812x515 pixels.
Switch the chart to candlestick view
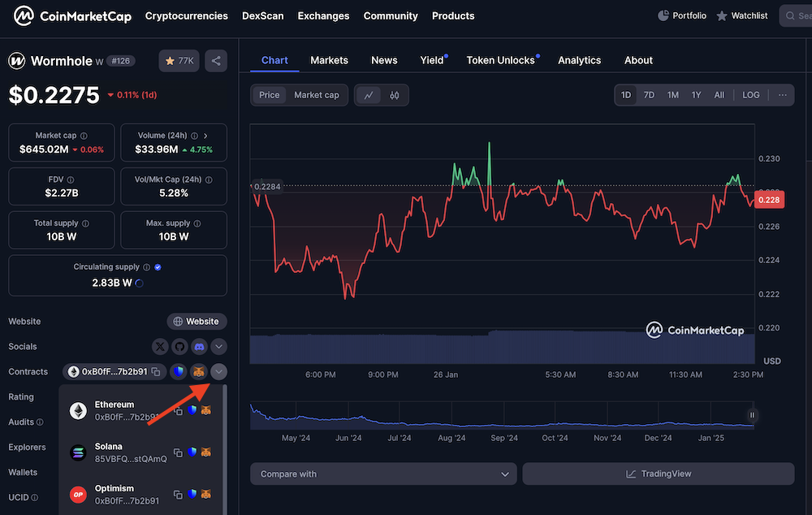[x=395, y=95]
